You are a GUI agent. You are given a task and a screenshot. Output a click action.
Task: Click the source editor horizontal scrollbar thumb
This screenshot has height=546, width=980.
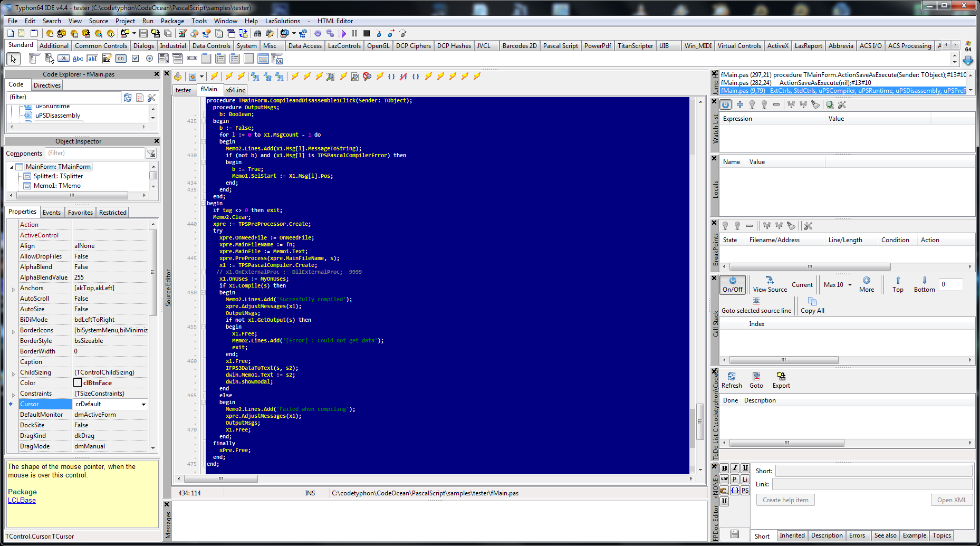point(221,479)
